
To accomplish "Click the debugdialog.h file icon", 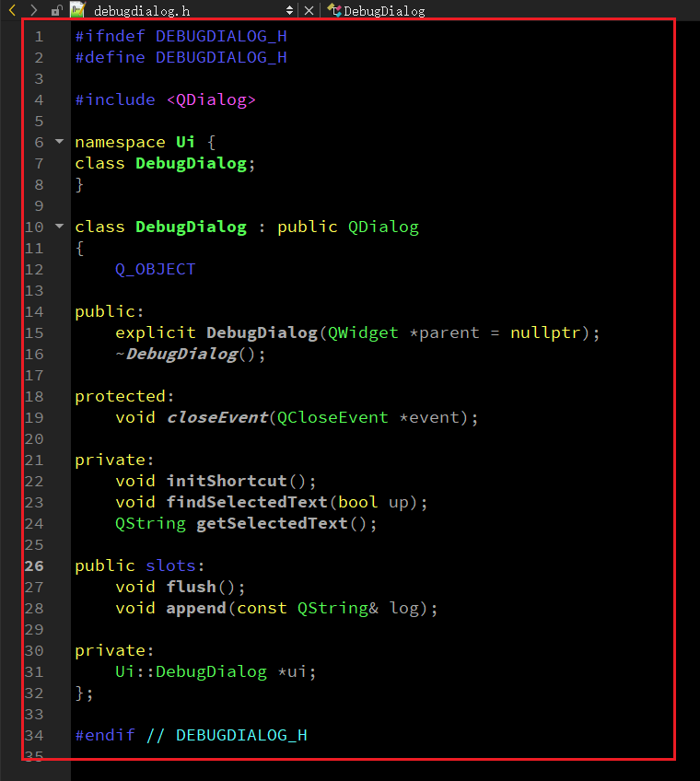I will coord(77,10).
